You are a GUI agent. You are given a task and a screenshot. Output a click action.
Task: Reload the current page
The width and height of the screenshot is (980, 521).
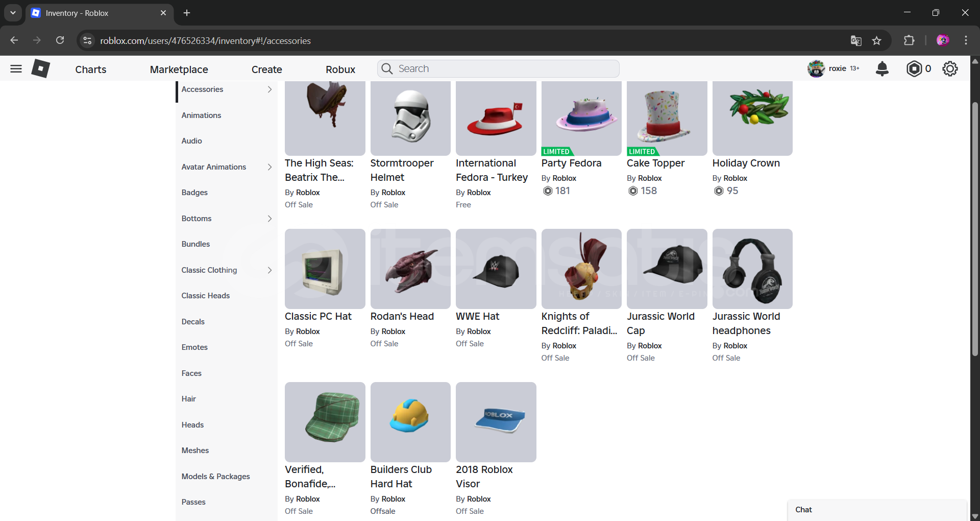point(60,40)
